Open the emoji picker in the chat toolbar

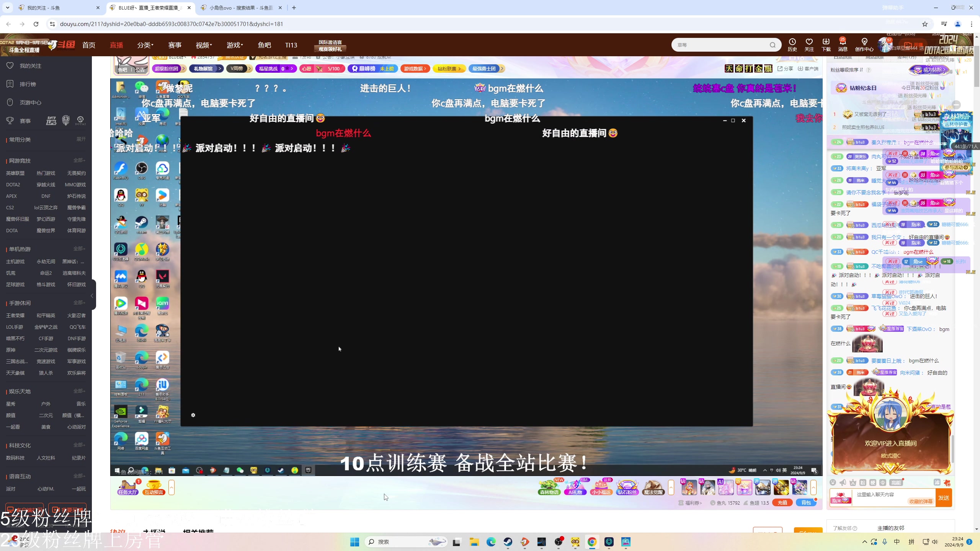[x=833, y=483]
